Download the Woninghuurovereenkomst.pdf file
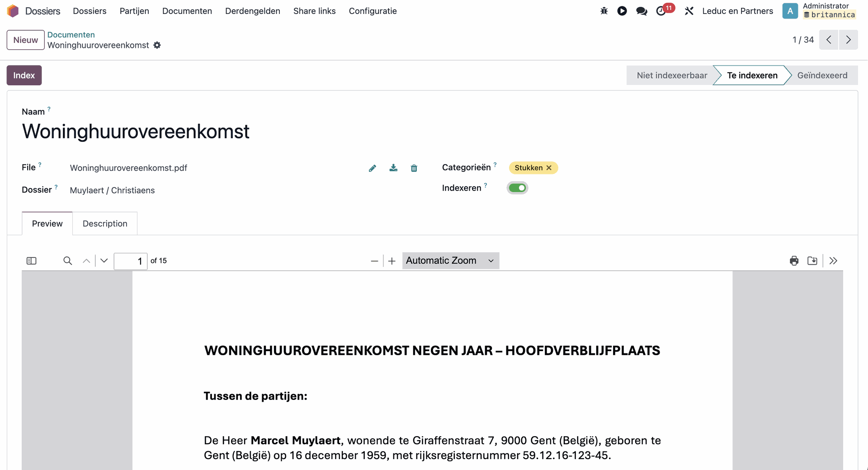Image resolution: width=868 pixels, height=470 pixels. (393, 168)
